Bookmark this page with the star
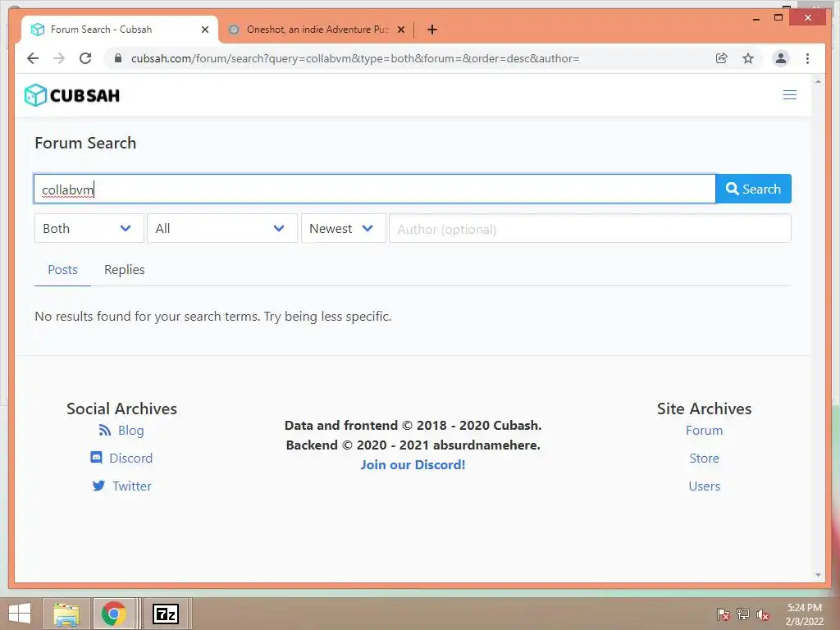 748,58
